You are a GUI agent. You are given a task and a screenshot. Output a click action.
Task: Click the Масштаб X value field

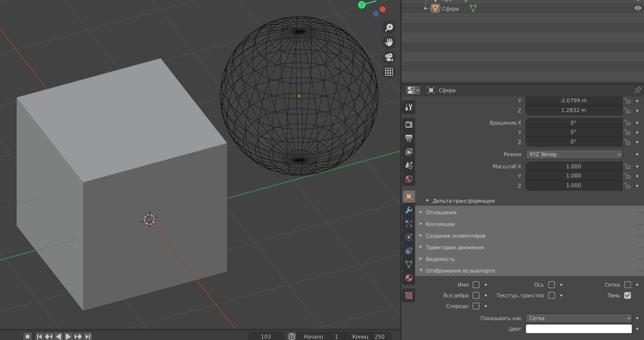(x=574, y=167)
